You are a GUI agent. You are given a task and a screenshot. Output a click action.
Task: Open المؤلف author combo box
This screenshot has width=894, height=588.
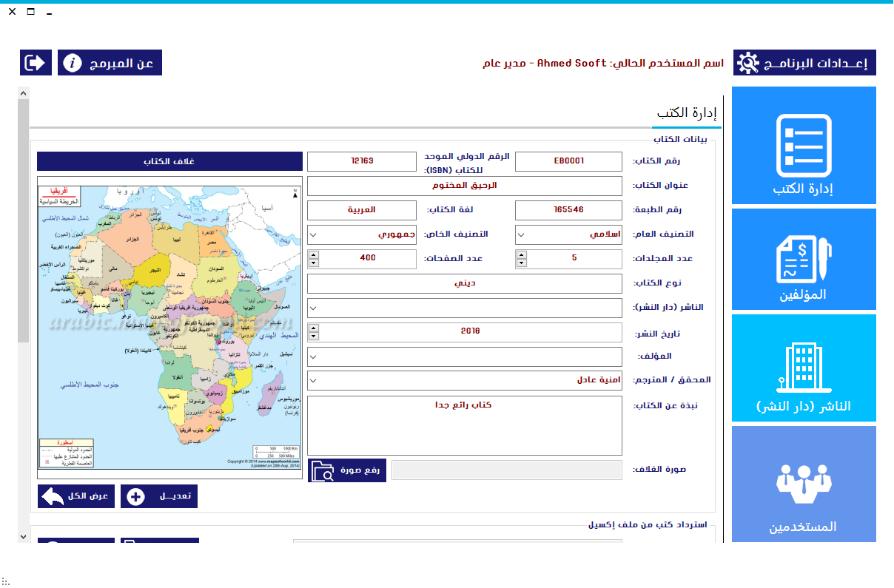coord(465,356)
